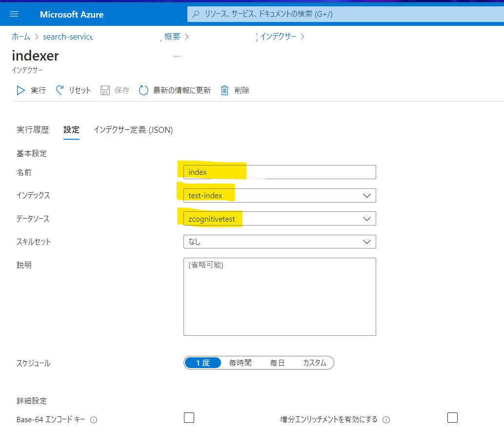Click the 増分エンリッチメントを有効にする label
Image resolution: width=504 pixels, height=432 pixels.
(x=329, y=419)
